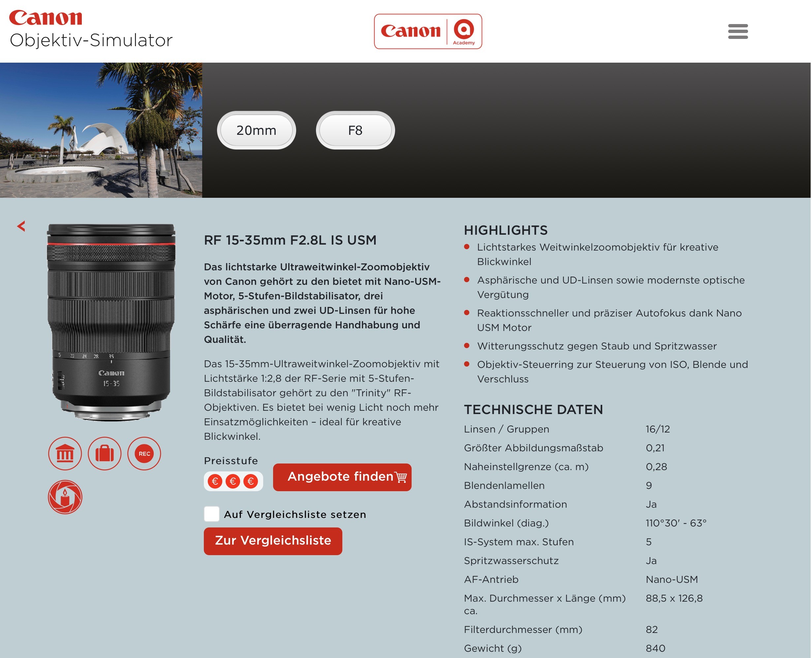The image size is (812, 658).
Task: Click the Bildwinkel value 110°30' - 63°
Action: tap(676, 523)
